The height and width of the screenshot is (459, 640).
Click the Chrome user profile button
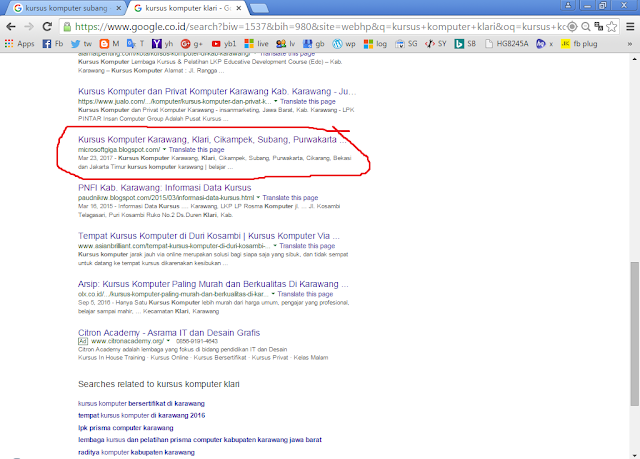tap(568, 5)
